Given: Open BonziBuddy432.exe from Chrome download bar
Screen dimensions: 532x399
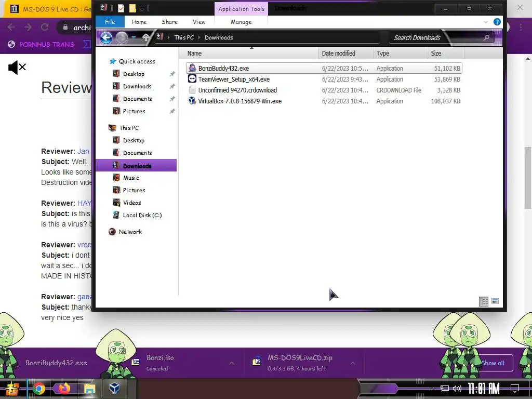Looking at the screenshot, I should coord(56,363).
